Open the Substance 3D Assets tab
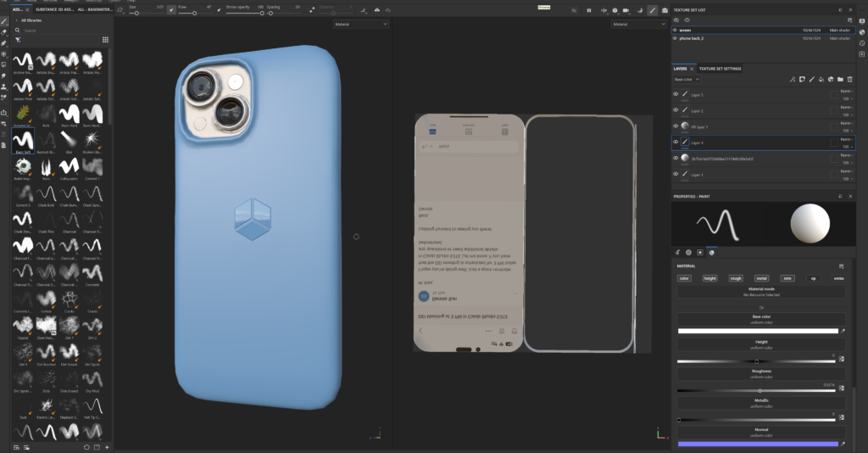Screen dimensions: 868x453 tap(54, 9)
